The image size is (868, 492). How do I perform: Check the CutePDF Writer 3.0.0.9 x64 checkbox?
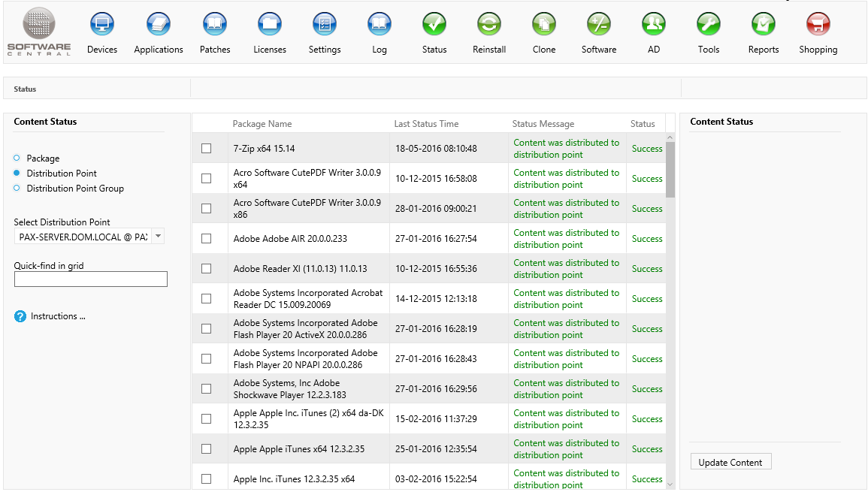[x=207, y=178]
